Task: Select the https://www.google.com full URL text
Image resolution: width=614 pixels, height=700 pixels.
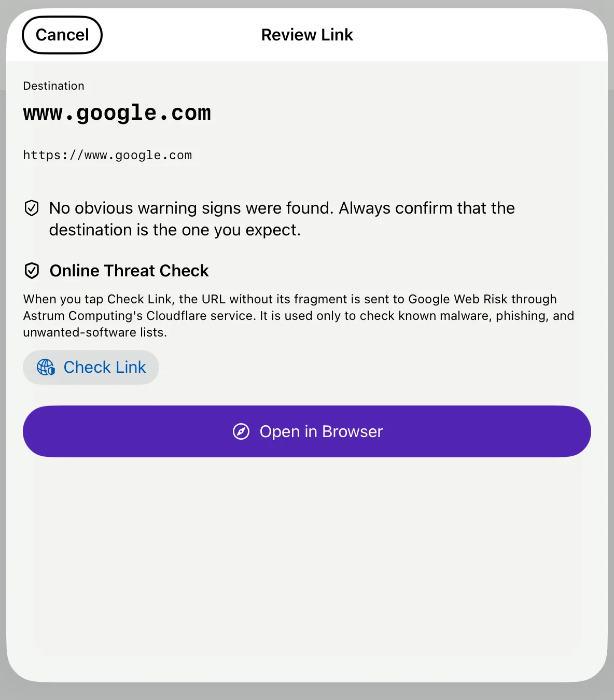Action: [x=107, y=156]
